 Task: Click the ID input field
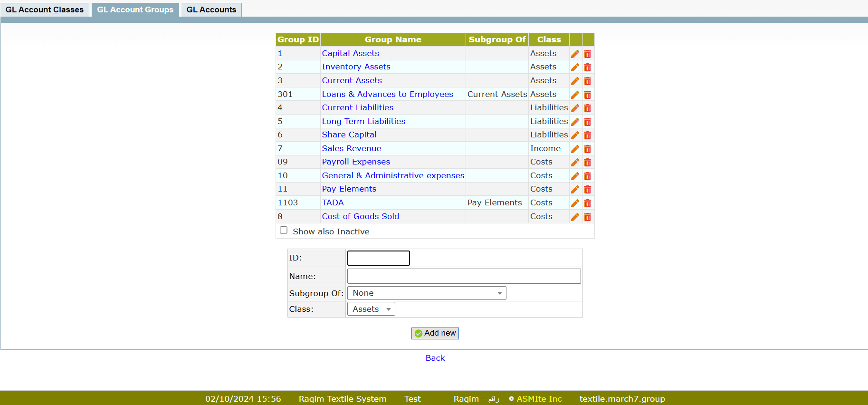point(378,258)
